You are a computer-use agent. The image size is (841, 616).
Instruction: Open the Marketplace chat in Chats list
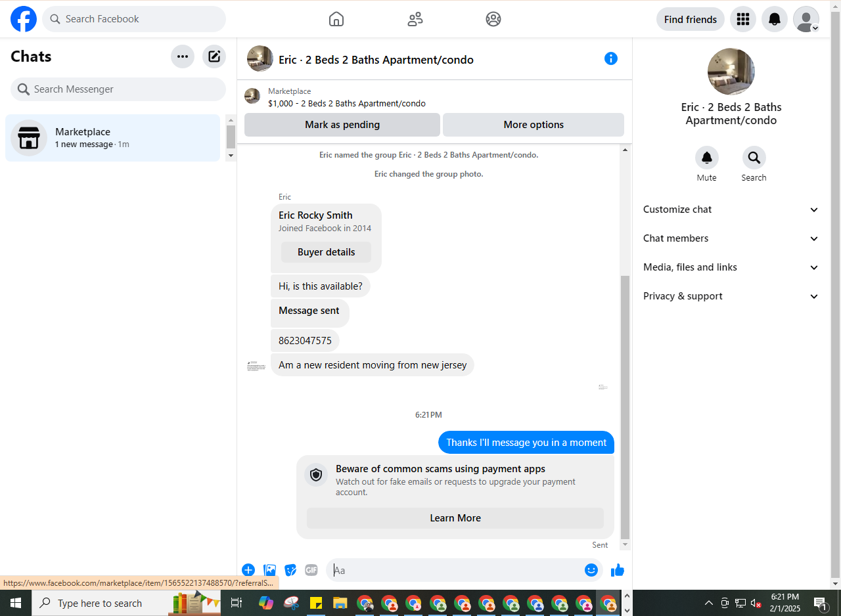tap(112, 138)
